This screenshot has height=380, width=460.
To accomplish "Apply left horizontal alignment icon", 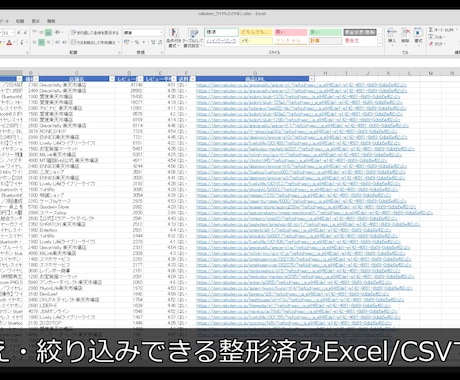I will (35, 42).
